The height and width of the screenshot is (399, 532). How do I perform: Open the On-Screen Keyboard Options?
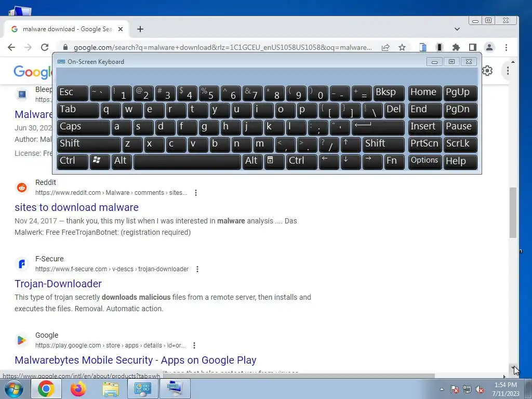coord(425,162)
